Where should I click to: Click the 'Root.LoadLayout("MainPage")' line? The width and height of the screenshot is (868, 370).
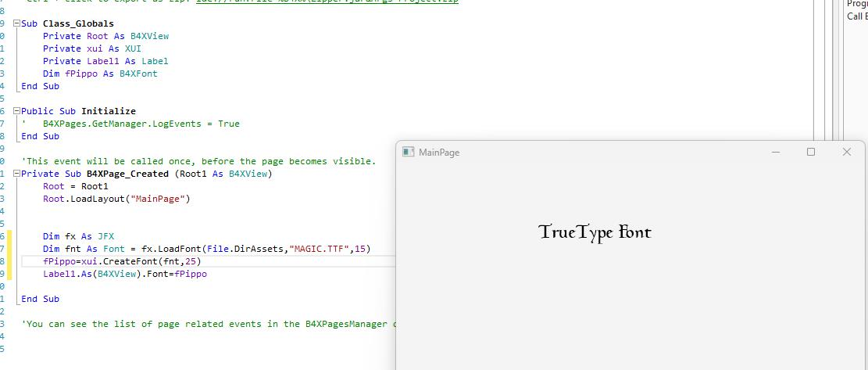point(117,199)
